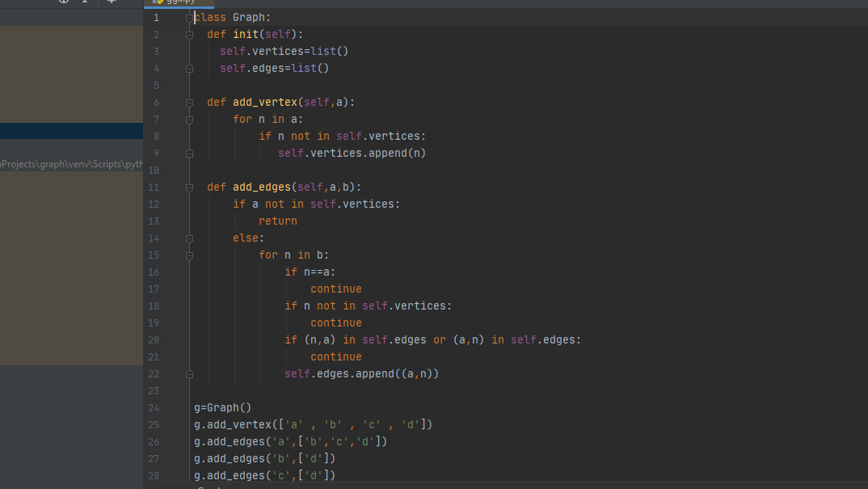Viewport: 868px width, 489px height.
Task: Collapse the else block fold arrow on line 14
Action: pyautogui.click(x=189, y=238)
